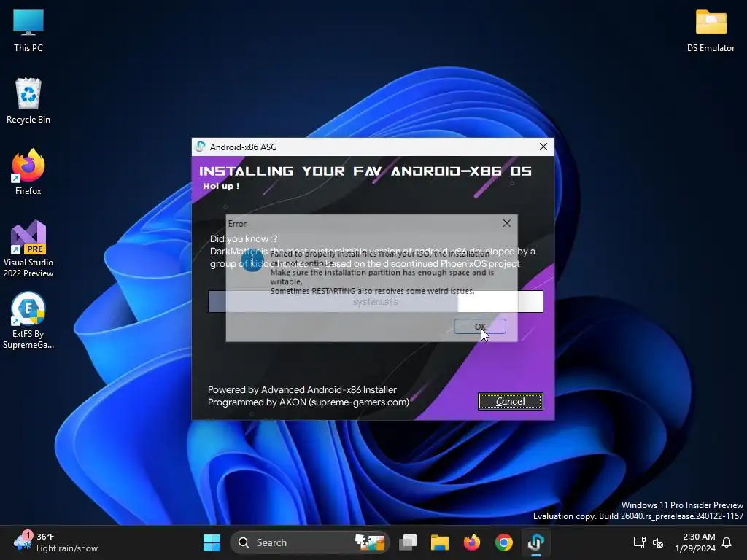This screenshot has height=560, width=747.
Task: Open notifications bell in system tray
Action: [x=727, y=542]
